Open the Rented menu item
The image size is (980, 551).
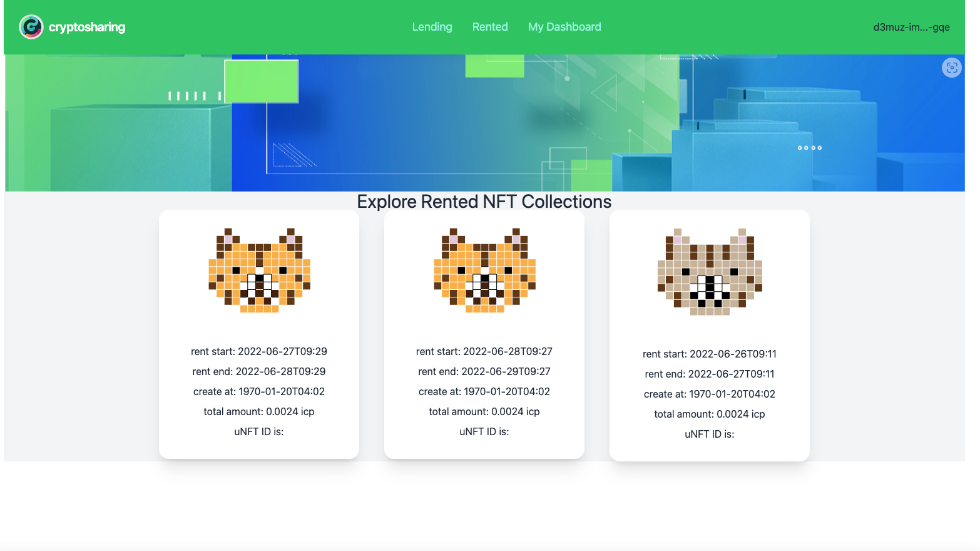490,27
